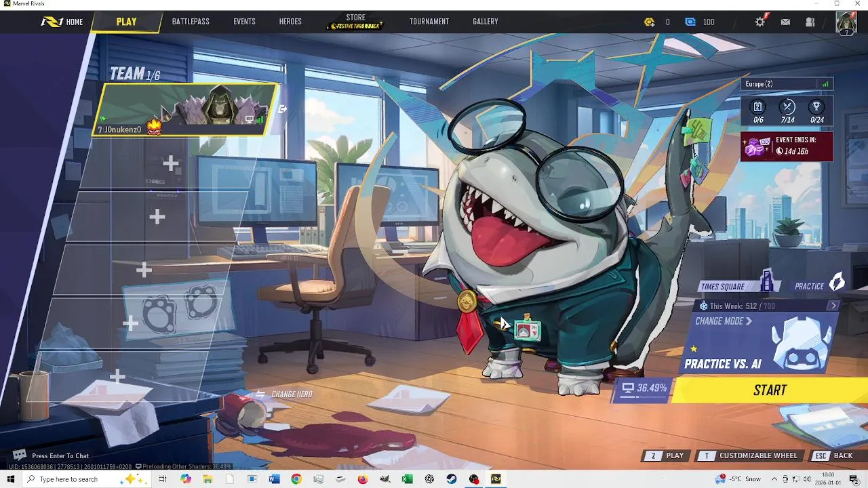868x488 pixels.
Task: Open Google Chrome in the taskbar
Action: (x=296, y=479)
